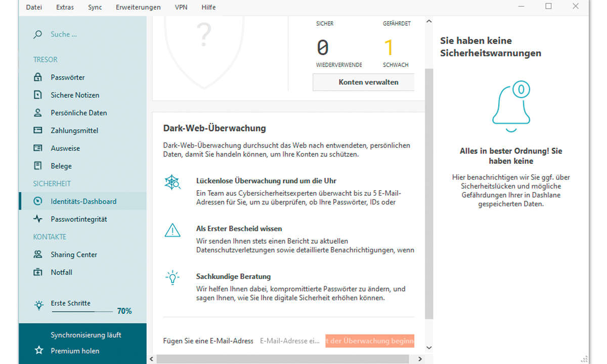Viewport: 607px width, 364px height.
Task: Click the Erste Schritte progress bar
Action: (x=81, y=312)
